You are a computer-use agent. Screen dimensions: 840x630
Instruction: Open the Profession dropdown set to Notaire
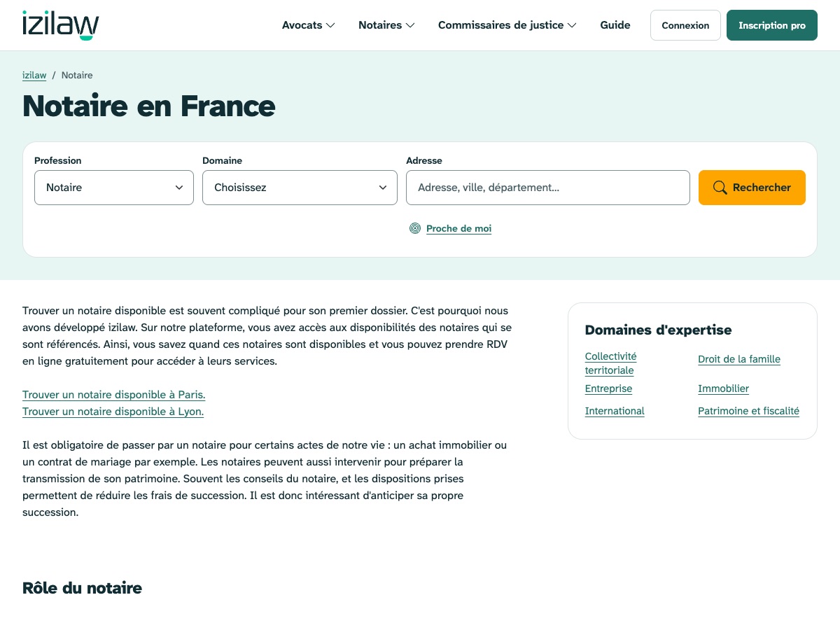pyautogui.click(x=114, y=188)
